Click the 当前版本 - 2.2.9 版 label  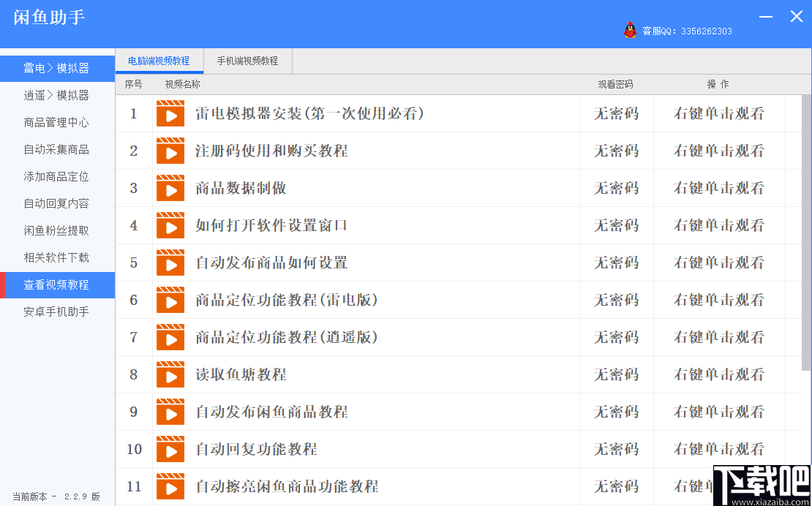[x=56, y=496]
